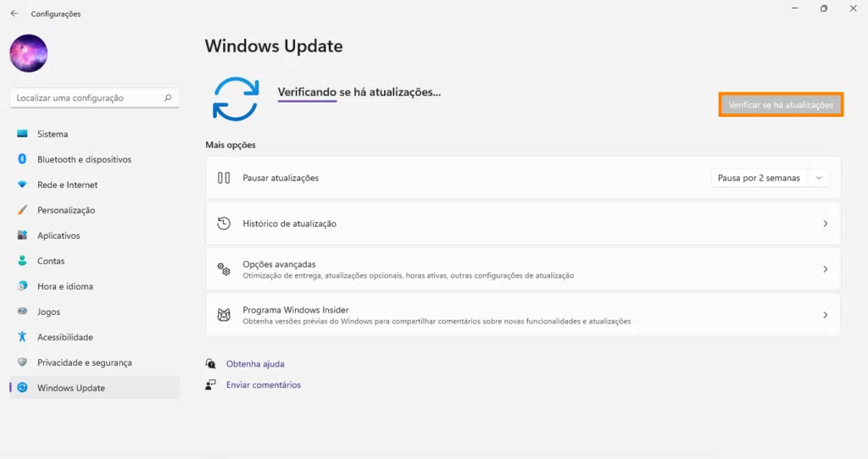868x459 pixels.
Task: Select Windows Update in the sidebar
Action: tap(94, 388)
